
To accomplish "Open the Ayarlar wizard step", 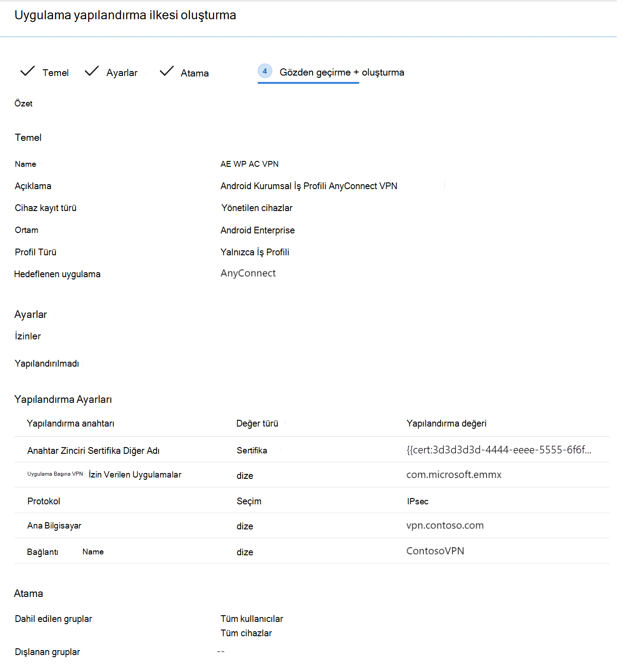I will pos(122,73).
